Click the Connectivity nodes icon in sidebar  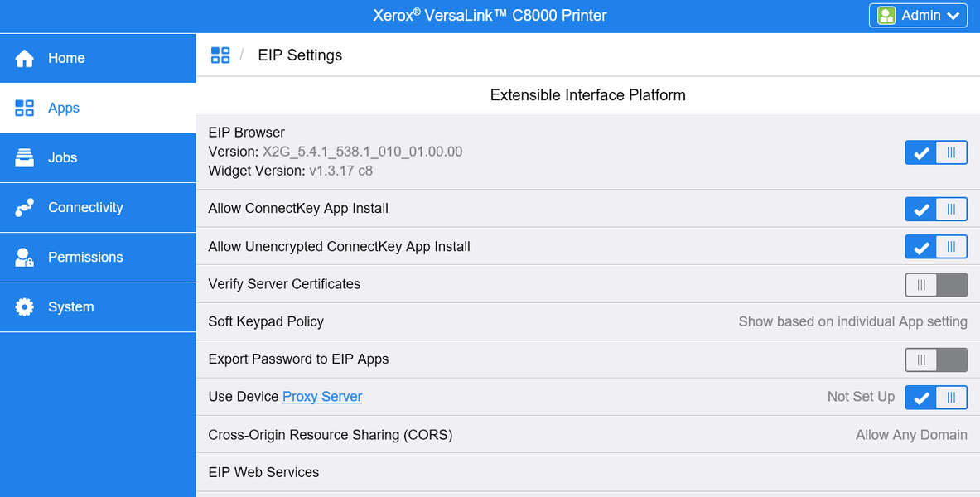pyautogui.click(x=25, y=207)
